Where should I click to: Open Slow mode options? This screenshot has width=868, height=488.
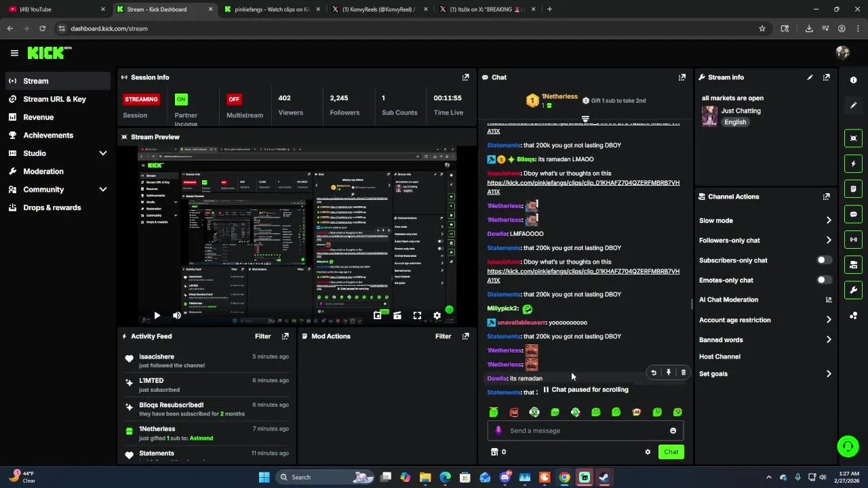click(x=765, y=220)
